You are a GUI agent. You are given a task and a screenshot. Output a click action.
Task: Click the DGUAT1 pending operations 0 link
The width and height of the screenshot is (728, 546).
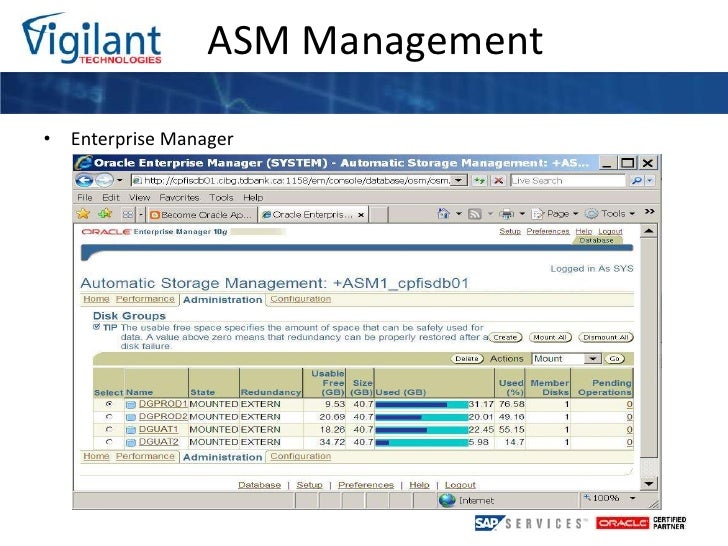(630, 429)
